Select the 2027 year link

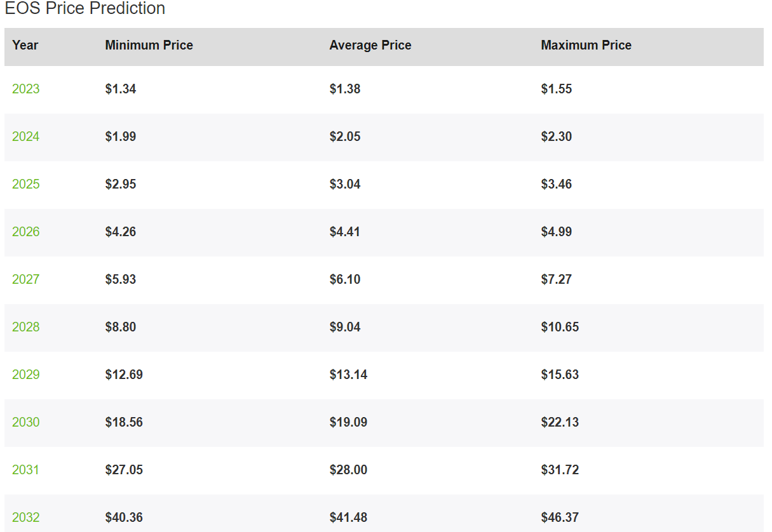[25, 279]
